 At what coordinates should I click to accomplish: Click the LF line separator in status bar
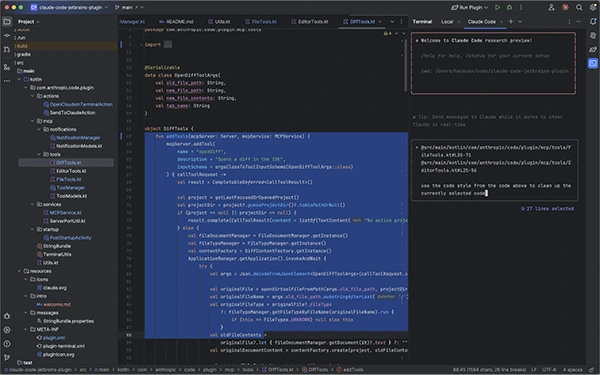533,370
